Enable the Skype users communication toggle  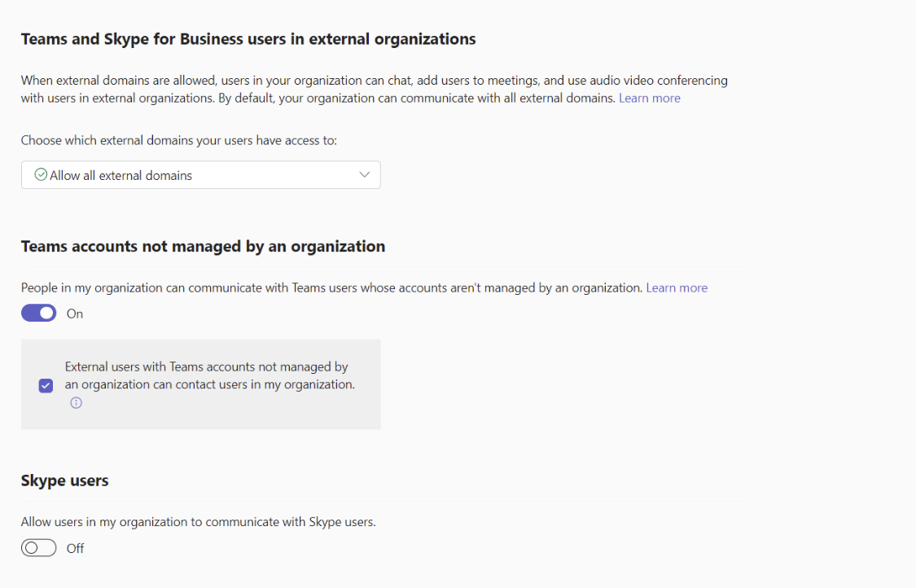coord(38,547)
